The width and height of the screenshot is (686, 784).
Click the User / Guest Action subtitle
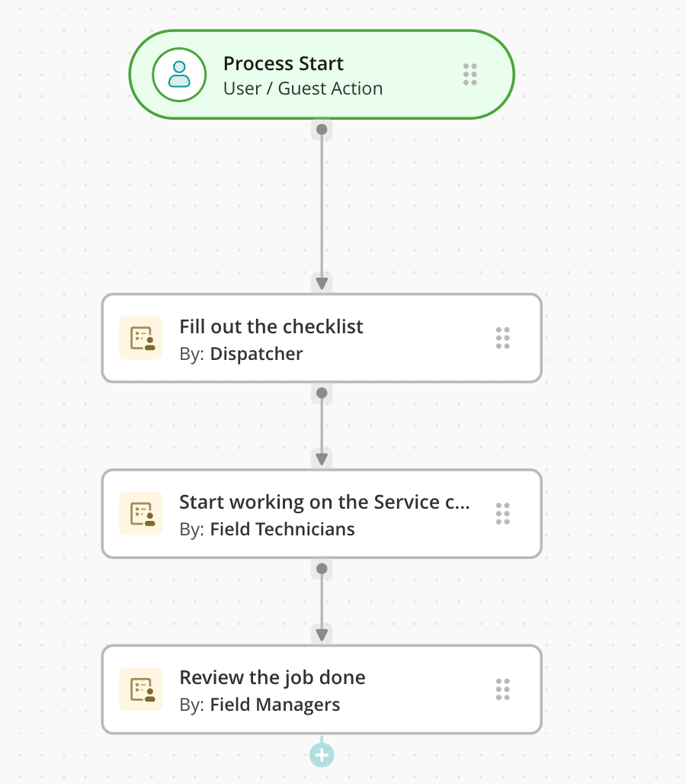[x=303, y=88]
